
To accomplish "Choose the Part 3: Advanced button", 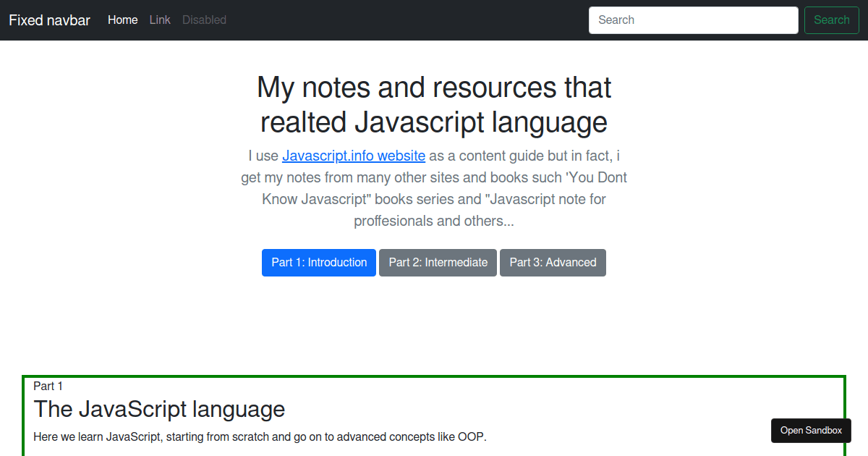I will pos(553,263).
